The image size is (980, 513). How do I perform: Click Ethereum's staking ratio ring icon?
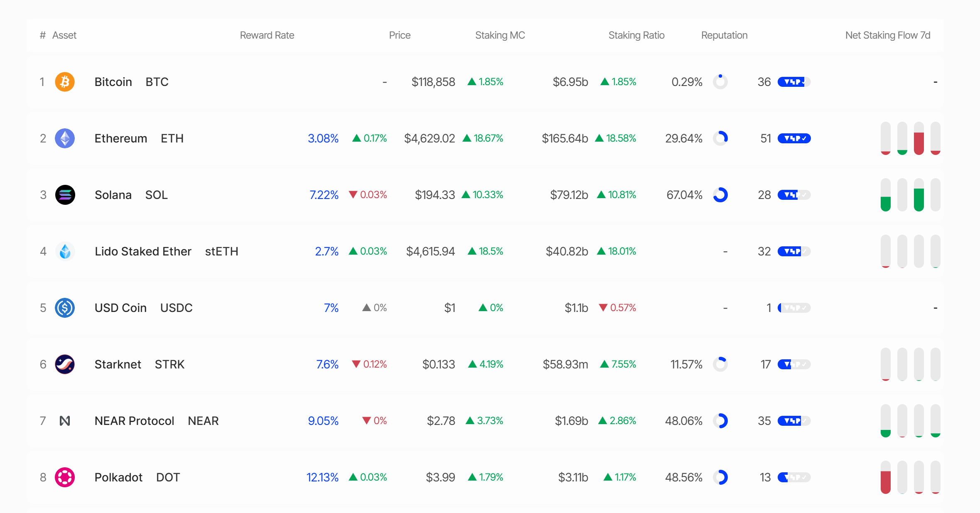(x=720, y=138)
